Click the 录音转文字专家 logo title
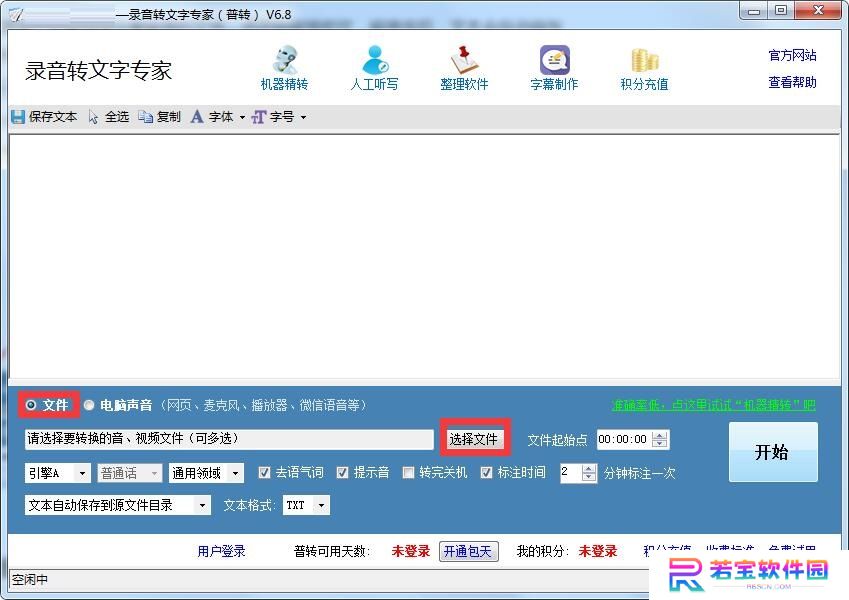 coord(99,70)
